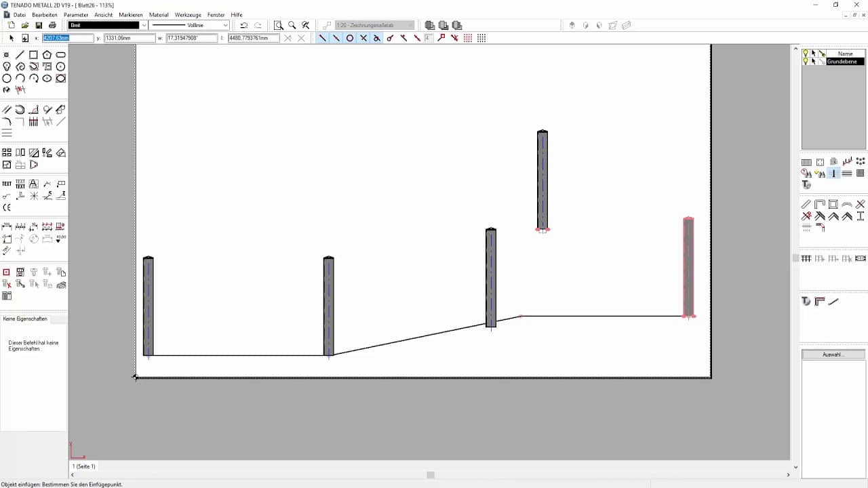Click the open file folder icon
This screenshot has width=868, height=488.
[x=24, y=25]
